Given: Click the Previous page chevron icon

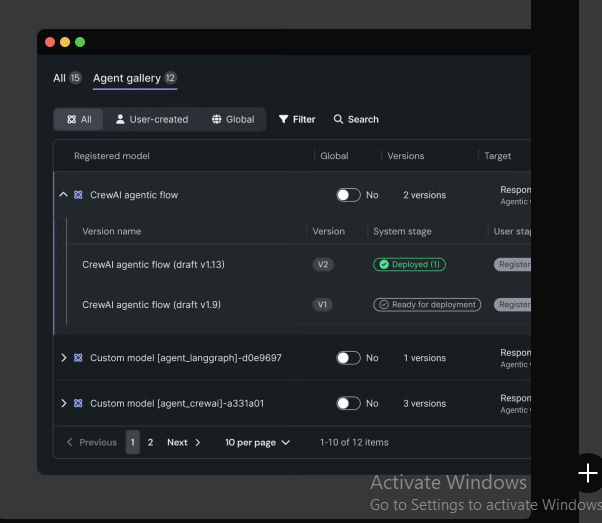Looking at the screenshot, I should click(69, 442).
